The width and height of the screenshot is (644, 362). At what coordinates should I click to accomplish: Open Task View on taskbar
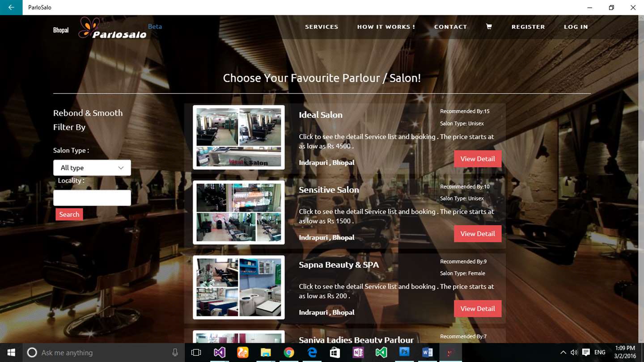[x=196, y=353]
